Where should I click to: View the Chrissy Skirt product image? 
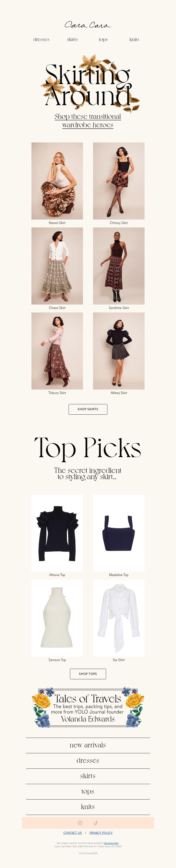click(x=119, y=181)
